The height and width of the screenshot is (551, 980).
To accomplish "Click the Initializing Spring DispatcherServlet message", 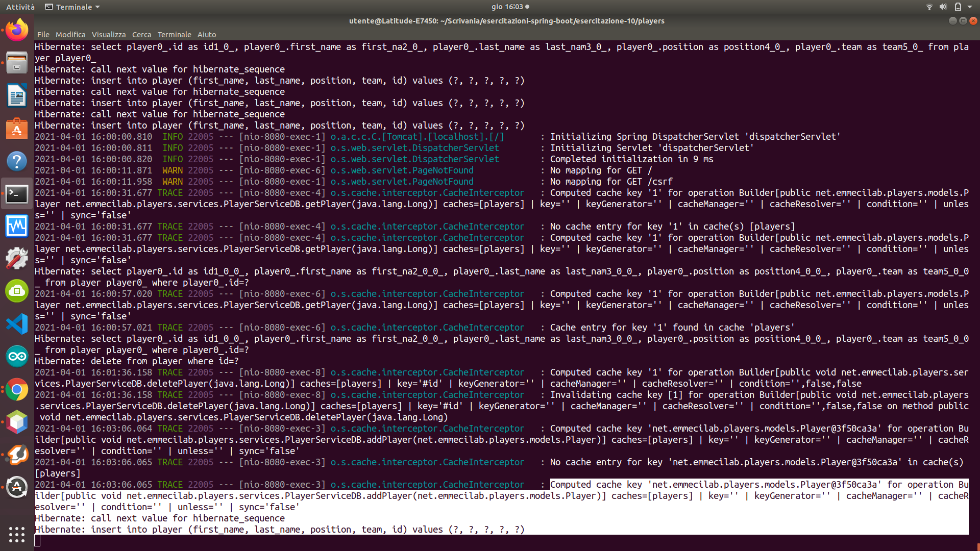I will (x=695, y=137).
